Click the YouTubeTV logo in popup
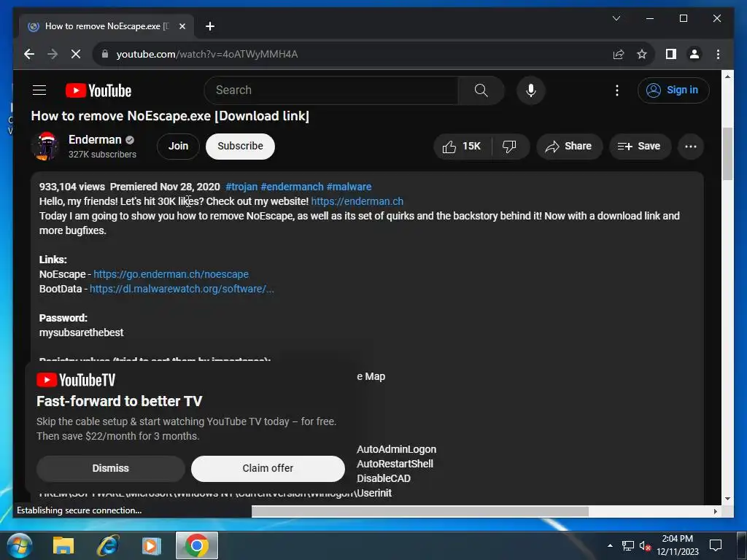 coord(76,379)
